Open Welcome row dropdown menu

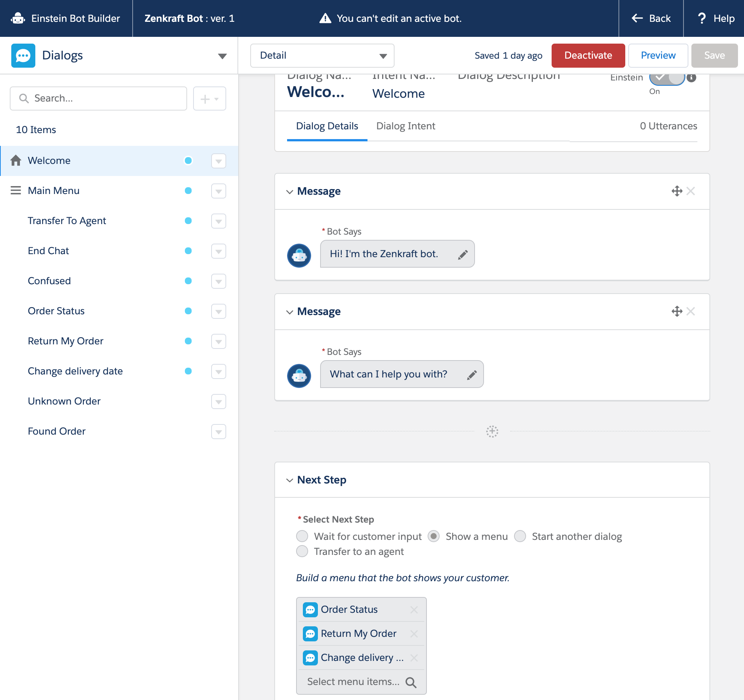coord(218,161)
